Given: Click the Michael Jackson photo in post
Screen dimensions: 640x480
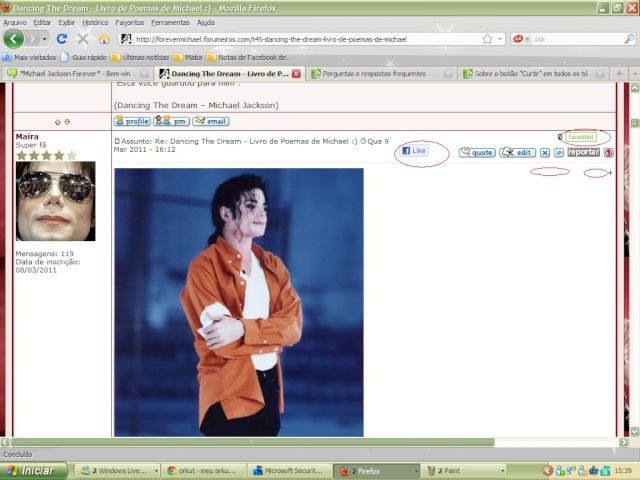Looking at the screenshot, I should coord(239,302).
